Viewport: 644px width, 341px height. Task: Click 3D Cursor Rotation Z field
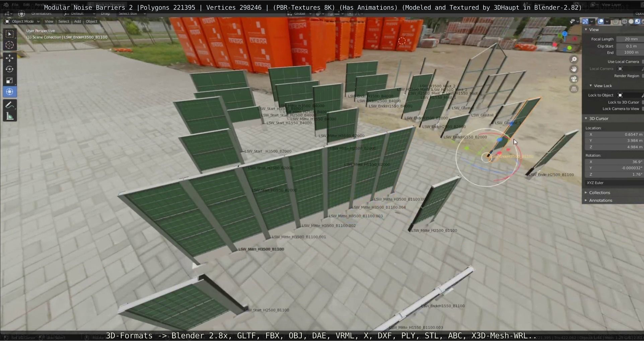(615, 175)
